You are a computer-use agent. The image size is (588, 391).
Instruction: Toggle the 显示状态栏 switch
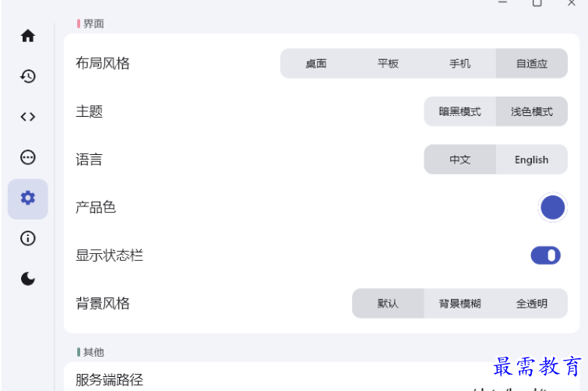tap(545, 255)
